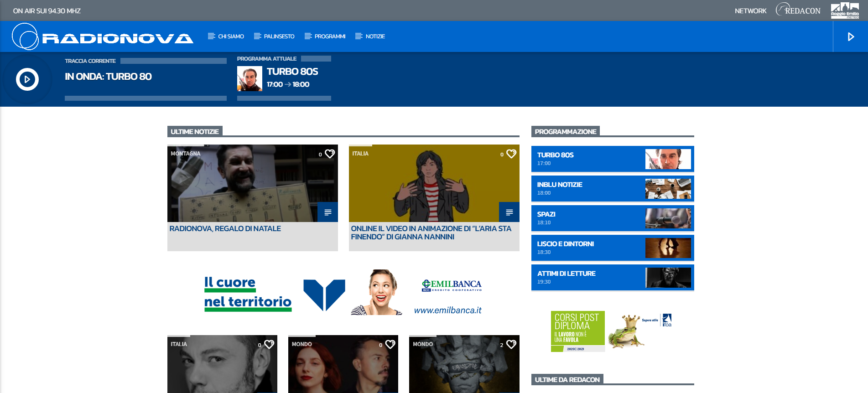
Task: Open the InBlu Notizie 18:00 program
Action: click(x=613, y=189)
